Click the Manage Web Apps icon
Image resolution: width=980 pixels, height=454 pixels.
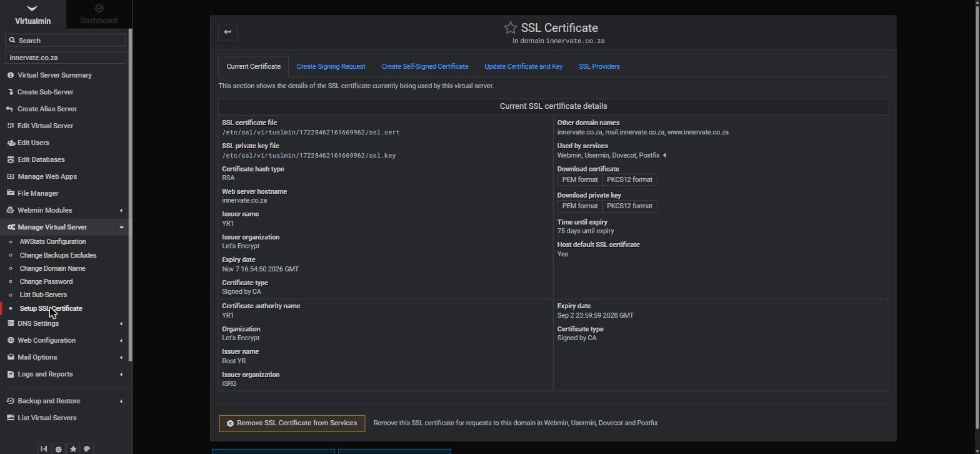pos(11,176)
